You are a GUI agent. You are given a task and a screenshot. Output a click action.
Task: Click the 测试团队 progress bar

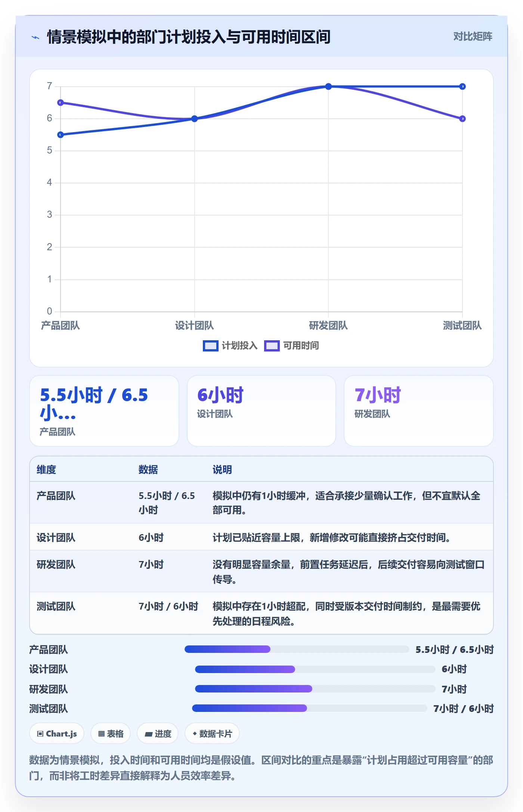coord(310,708)
